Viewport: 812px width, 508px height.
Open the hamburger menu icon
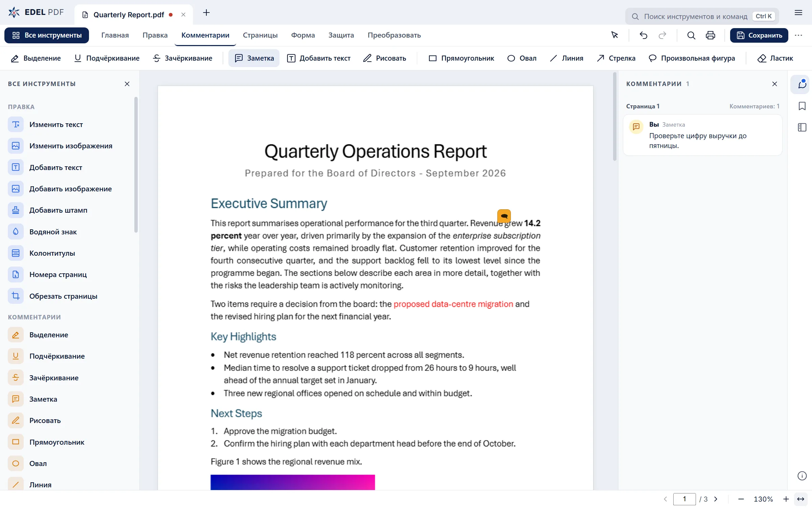click(798, 13)
